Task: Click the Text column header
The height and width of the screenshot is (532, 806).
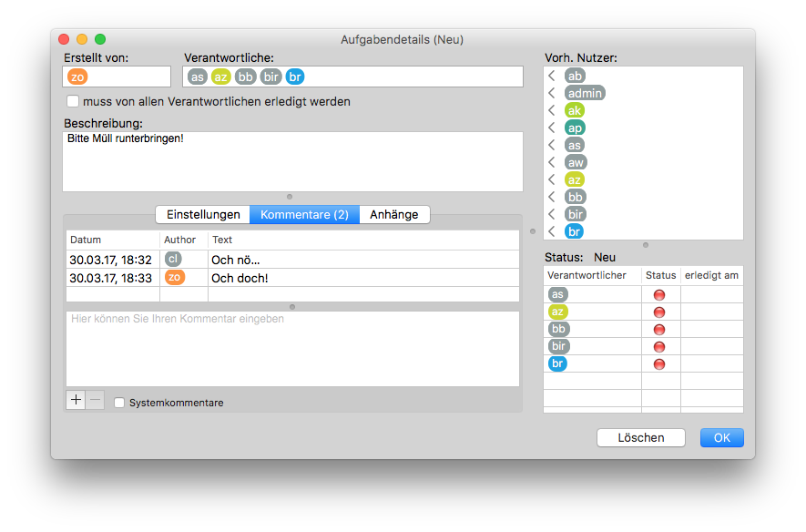Action: (x=363, y=240)
